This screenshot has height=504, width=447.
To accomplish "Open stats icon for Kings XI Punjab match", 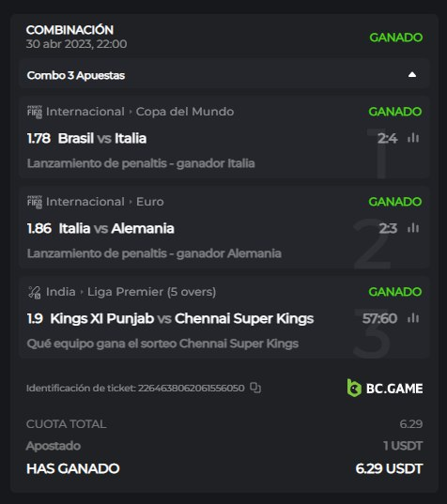I will (413, 318).
